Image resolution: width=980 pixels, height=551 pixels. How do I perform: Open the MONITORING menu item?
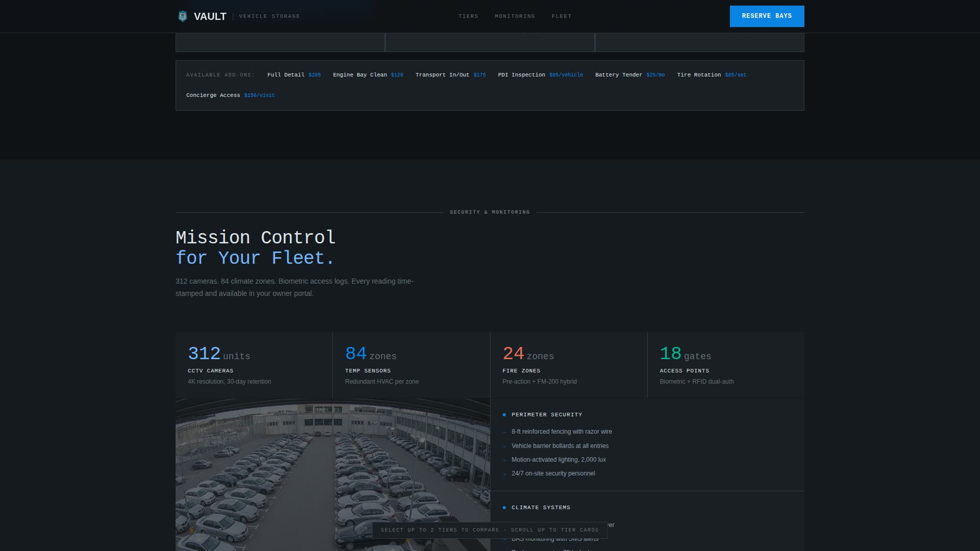(x=514, y=16)
